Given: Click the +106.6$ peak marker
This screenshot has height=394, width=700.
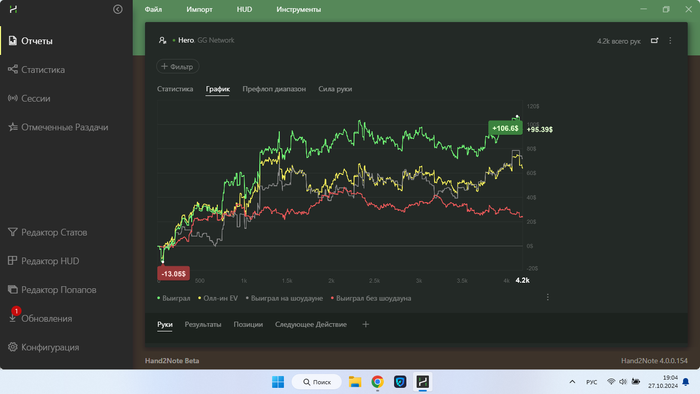Looking at the screenshot, I should pyautogui.click(x=505, y=129).
